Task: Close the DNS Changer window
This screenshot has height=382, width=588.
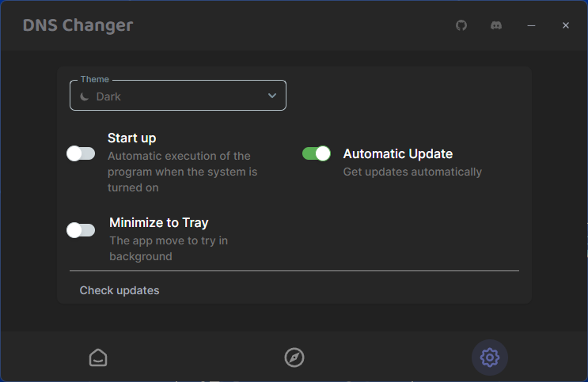Action: point(566,25)
